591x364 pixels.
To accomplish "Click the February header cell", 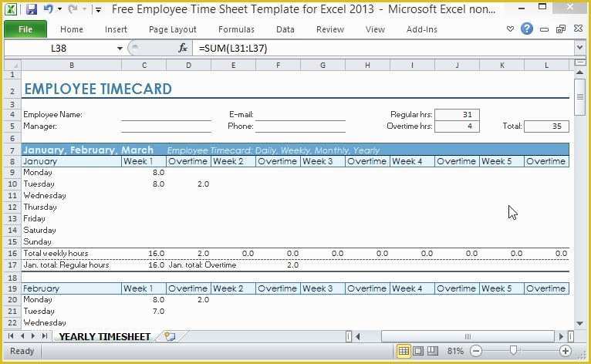I will coord(72,288).
